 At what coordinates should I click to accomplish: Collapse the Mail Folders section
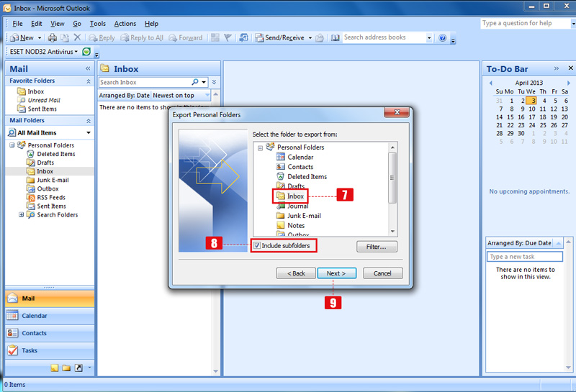89,120
